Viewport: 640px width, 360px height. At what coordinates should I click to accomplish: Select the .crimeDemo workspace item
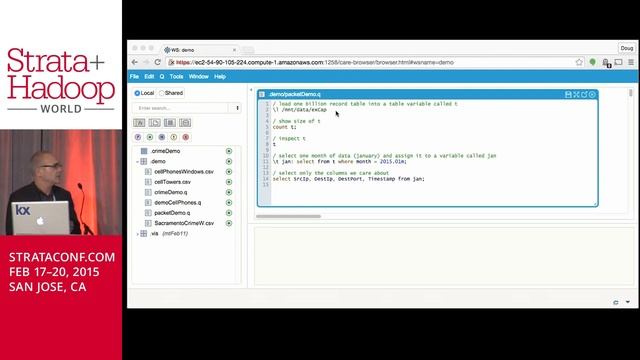click(165, 151)
